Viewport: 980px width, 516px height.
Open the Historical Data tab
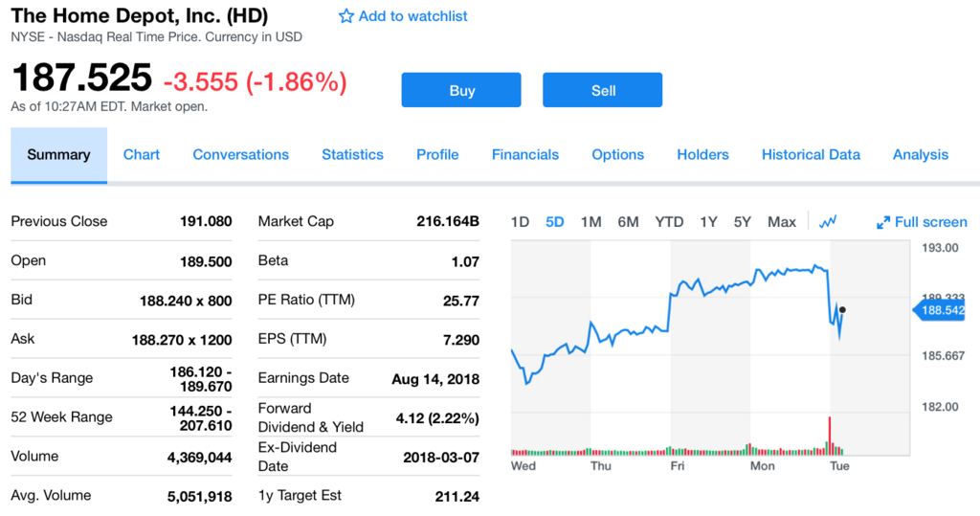click(811, 155)
